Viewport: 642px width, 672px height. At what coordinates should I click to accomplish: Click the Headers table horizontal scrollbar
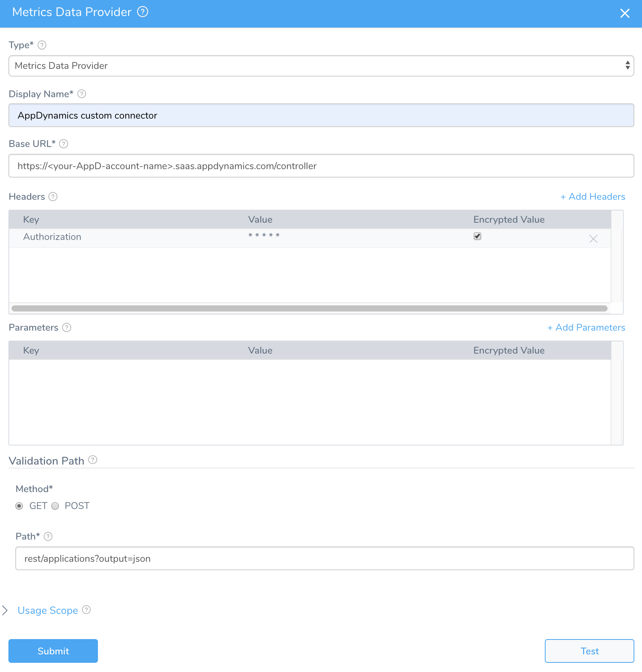point(310,308)
